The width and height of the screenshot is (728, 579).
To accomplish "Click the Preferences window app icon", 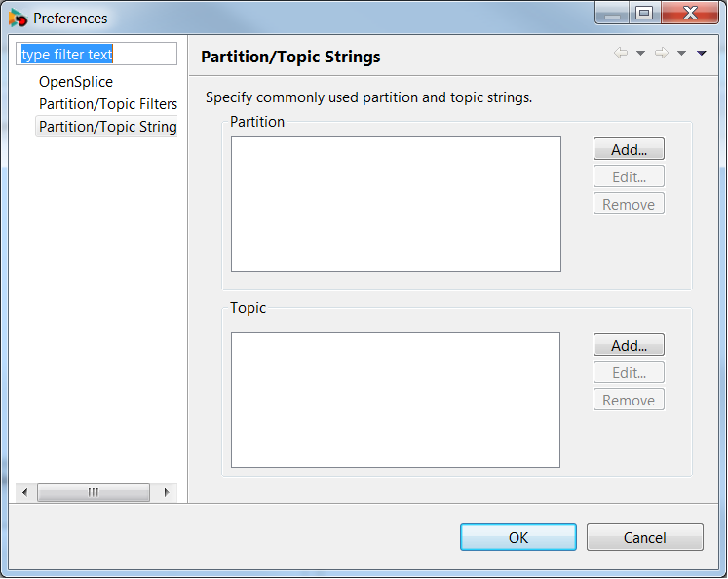I will click(19, 19).
